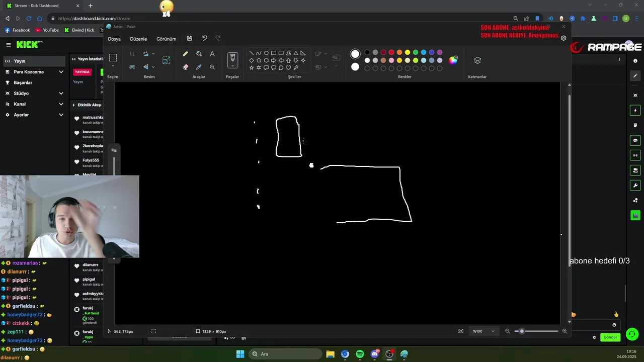644x362 pixels.
Task: Click the Crop tool in Paint
Action: pos(132,54)
